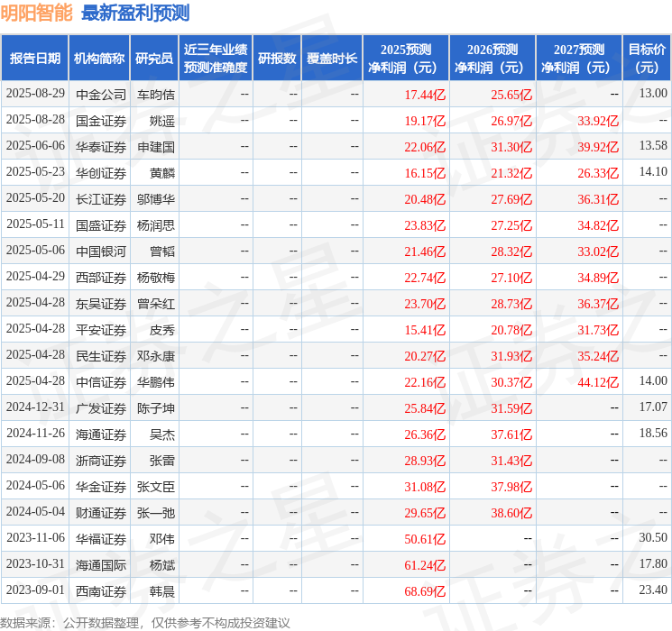Select institution cell 华金证券
Image resolution: width=672 pixels, height=631 pixels.
click(101, 487)
